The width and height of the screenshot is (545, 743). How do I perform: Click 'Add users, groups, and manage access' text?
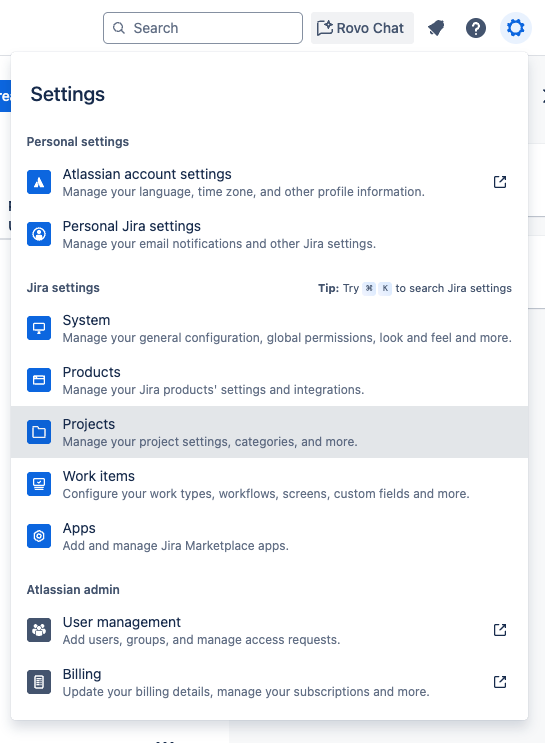pyautogui.click(x=201, y=640)
